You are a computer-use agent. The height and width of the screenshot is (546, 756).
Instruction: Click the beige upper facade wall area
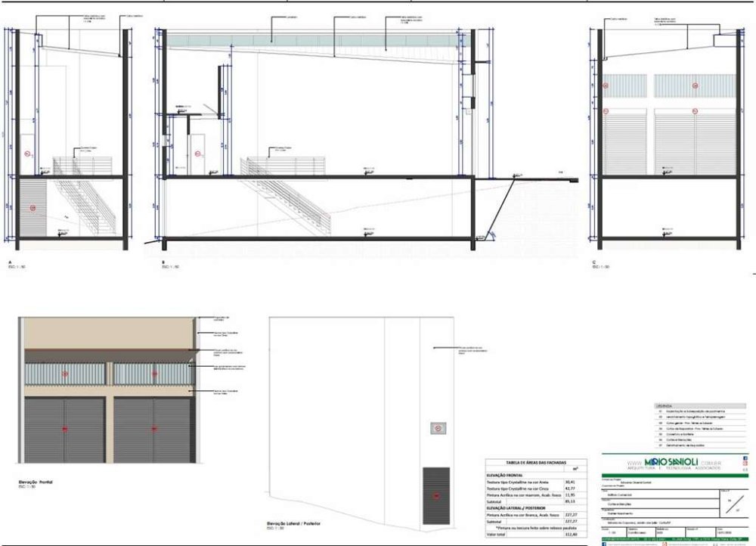click(x=110, y=333)
